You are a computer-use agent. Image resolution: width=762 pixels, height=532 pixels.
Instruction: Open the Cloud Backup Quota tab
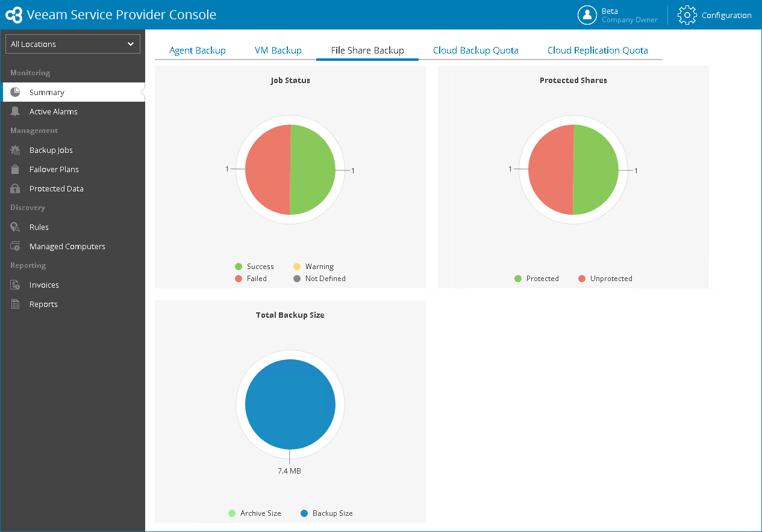[x=476, y=51]
